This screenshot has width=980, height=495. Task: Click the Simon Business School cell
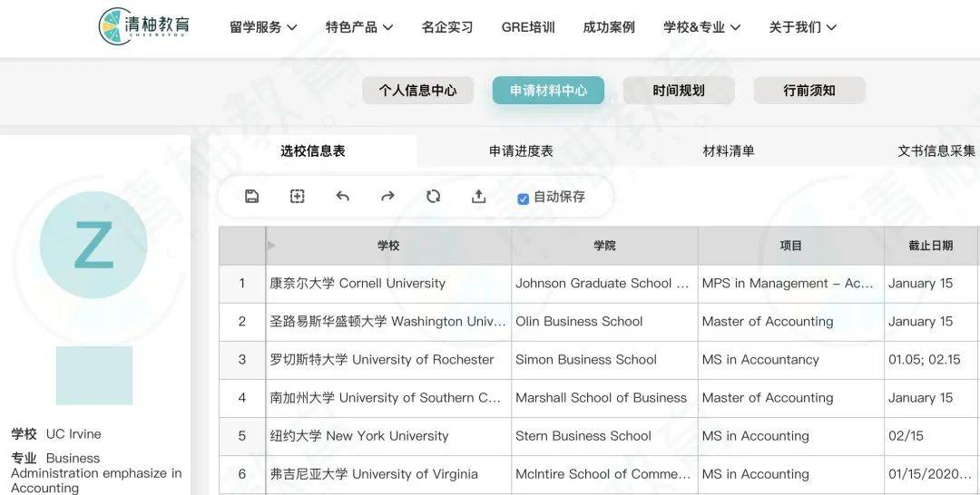[x=604, y=360]
